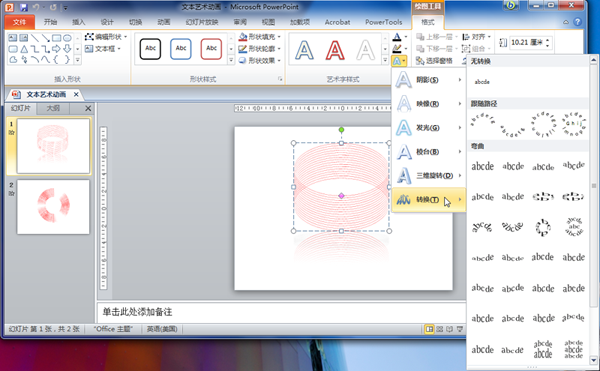Select the red outlined WordArt style
The height and width of the screenshot is (371, 600).
[335, 50]
